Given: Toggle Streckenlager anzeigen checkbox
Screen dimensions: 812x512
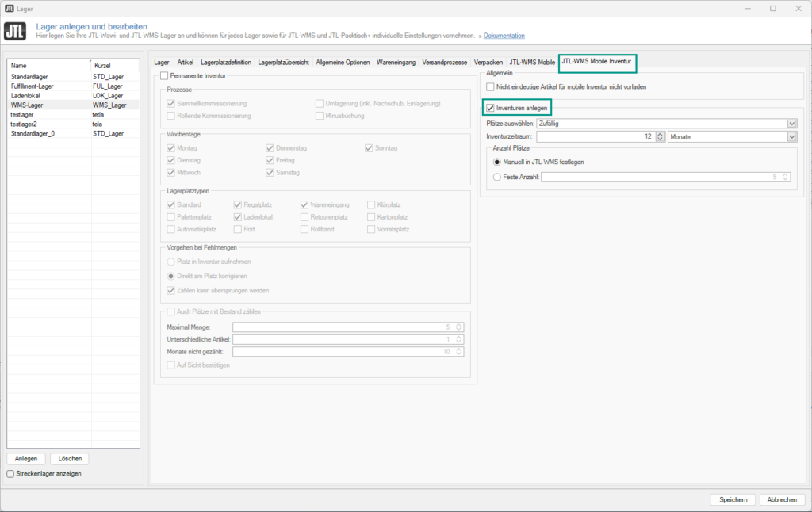Looking at the screenshot, I should tap(10, 474).
